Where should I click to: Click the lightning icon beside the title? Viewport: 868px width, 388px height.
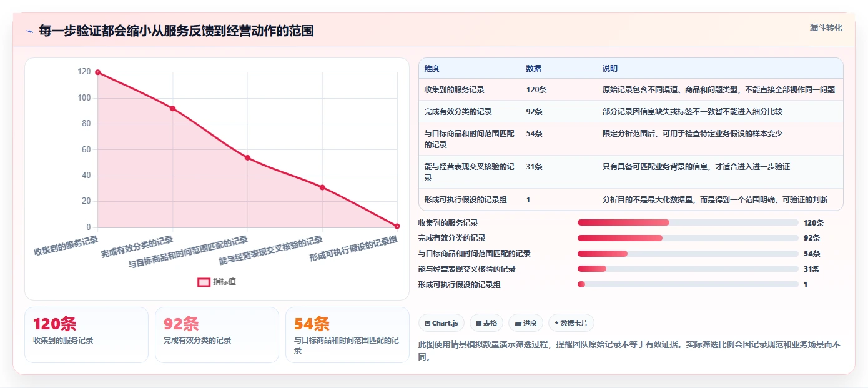[30, 31]
